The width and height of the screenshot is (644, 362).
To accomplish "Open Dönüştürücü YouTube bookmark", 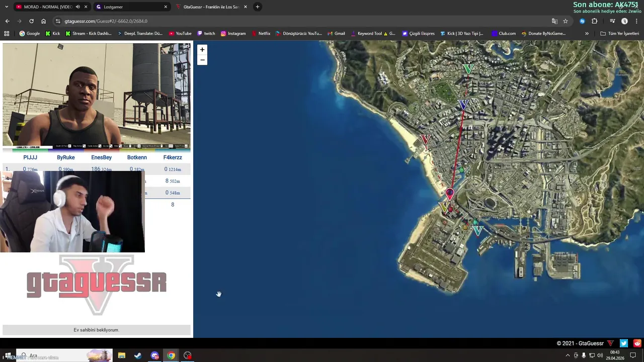I will 299,34.
